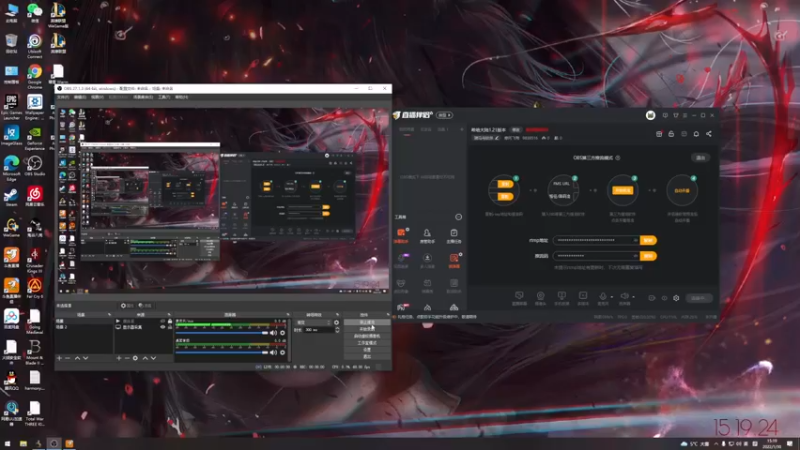Adjust the transition duration stepper arrows
Screen dimensions: 800x450
point(337,330)
